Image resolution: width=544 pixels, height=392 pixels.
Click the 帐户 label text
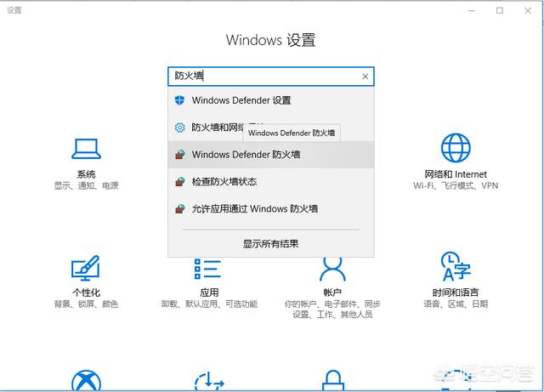click(x=332, y=293)
